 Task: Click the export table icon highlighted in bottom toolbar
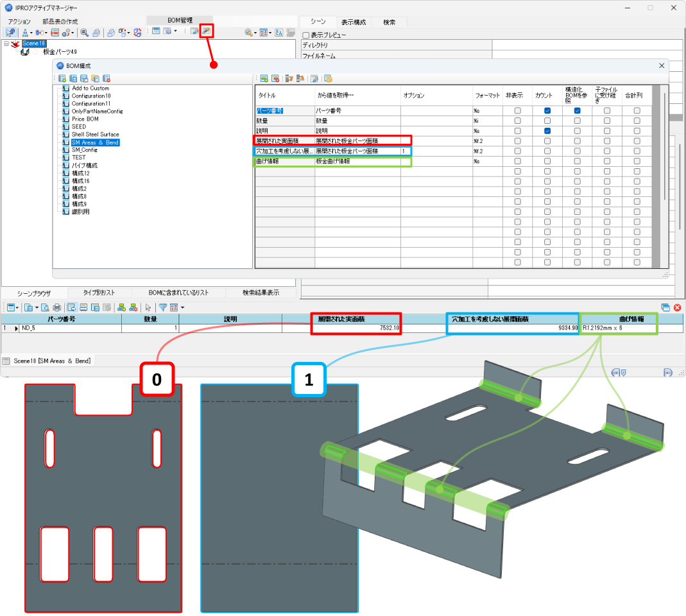(x=71, y=307)
